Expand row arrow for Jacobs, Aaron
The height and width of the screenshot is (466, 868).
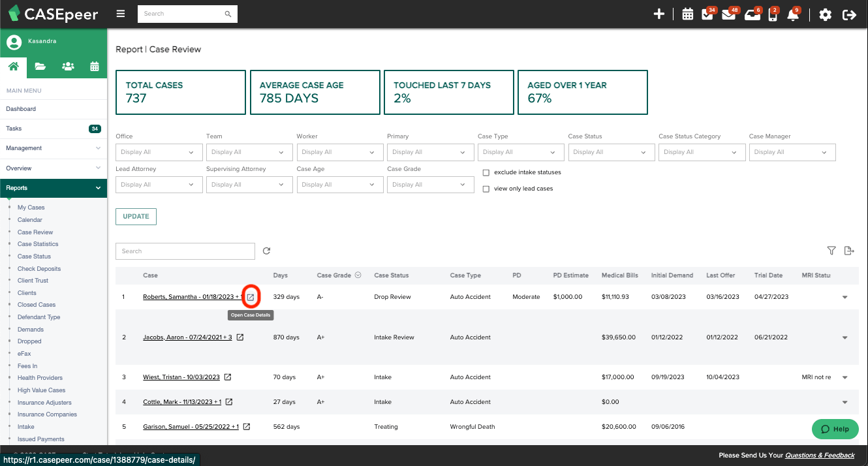[845, 337]
